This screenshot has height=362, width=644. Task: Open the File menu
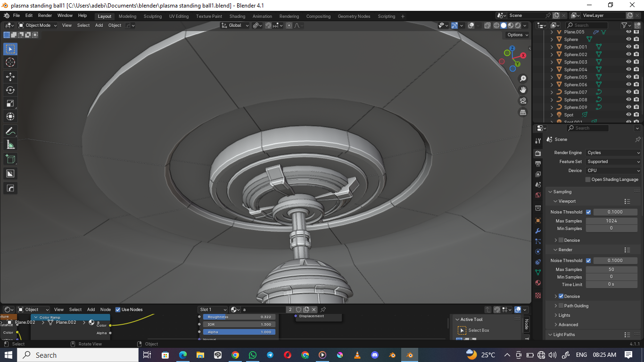17,16
